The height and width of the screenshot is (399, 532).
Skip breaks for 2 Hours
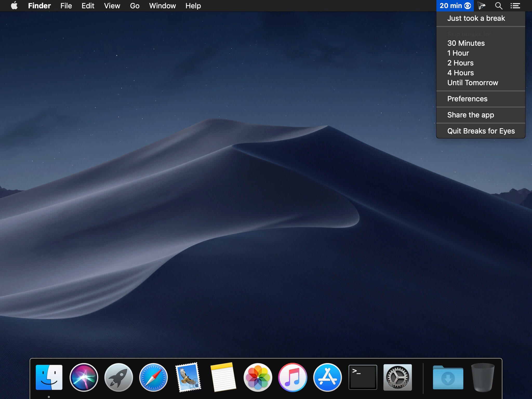pyautogui.click(x=460, y=63)
